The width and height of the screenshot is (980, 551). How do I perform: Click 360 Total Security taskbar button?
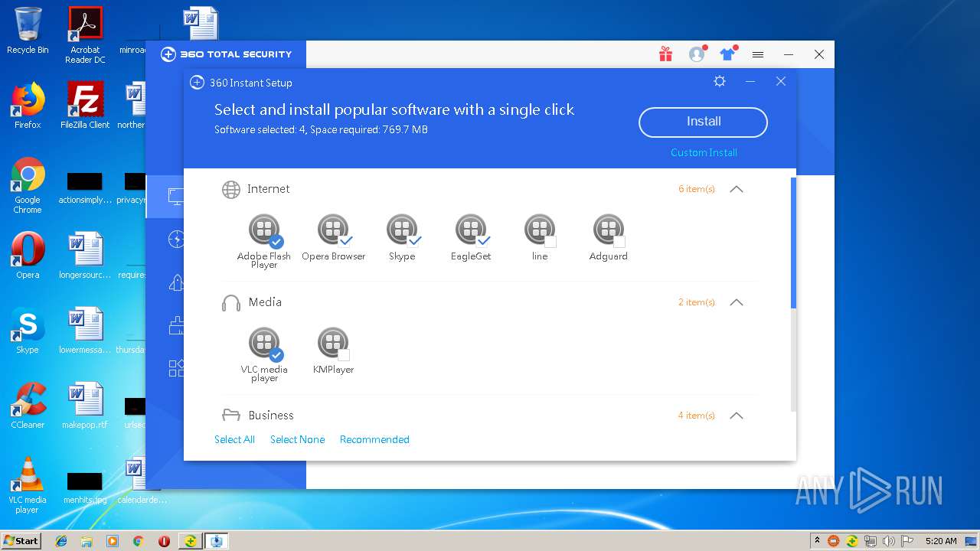click(190, 541)
